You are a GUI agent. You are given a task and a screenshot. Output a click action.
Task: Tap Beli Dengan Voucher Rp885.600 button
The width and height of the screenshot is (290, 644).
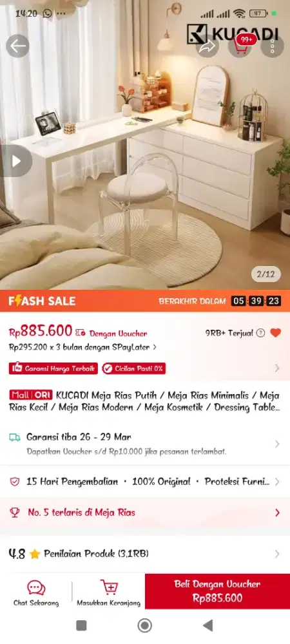217,591
